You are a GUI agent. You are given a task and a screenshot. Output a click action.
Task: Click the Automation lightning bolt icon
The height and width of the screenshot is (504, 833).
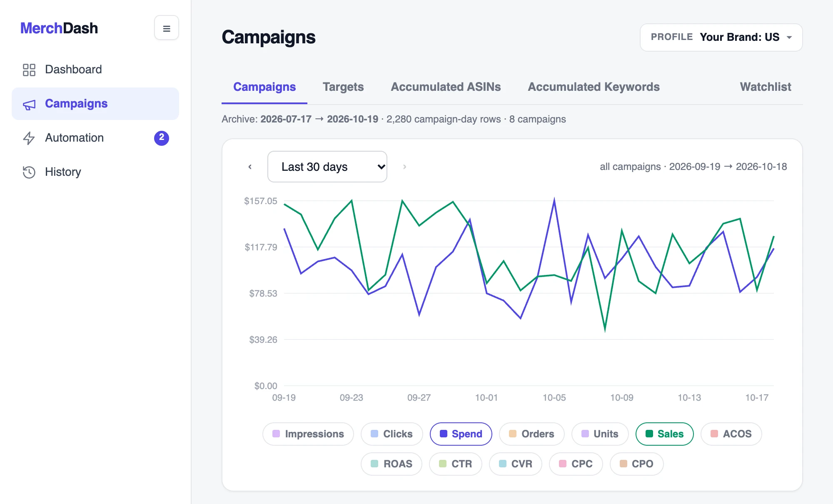pyautogui.click(x=29, y=138)
